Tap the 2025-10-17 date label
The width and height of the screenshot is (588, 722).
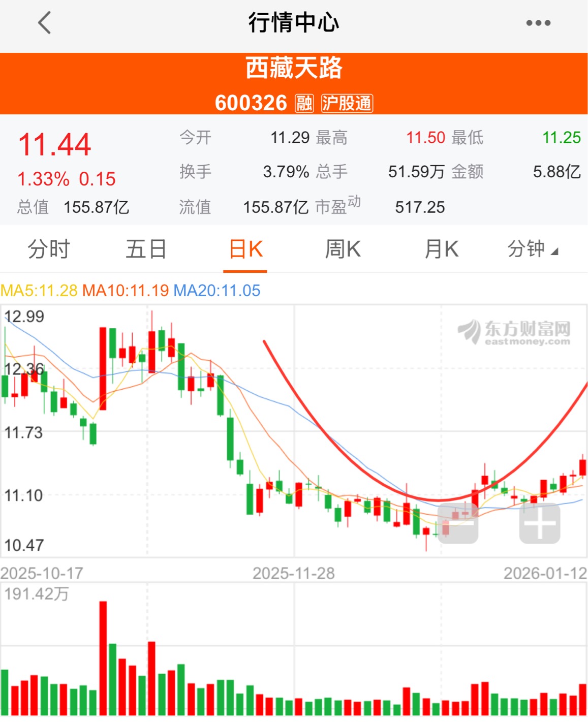[42, 574]
